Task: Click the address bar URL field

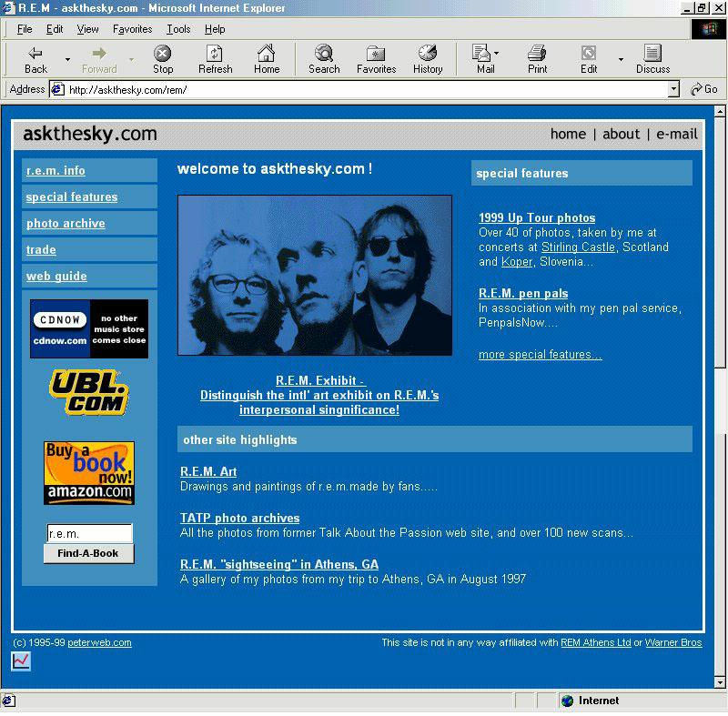Action: (x=367, y=89)
